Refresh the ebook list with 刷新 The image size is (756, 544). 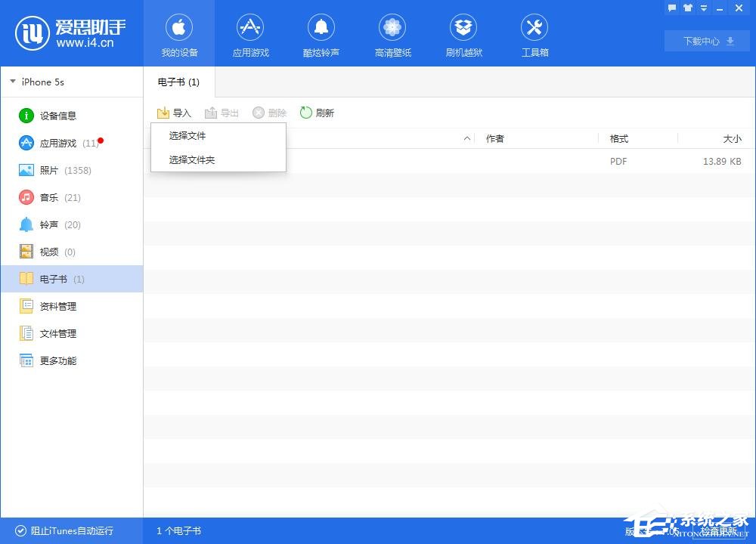click(x=318, y=112)
